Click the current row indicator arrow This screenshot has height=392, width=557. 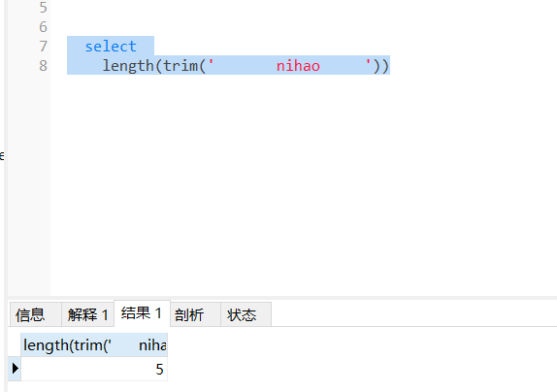15,369
